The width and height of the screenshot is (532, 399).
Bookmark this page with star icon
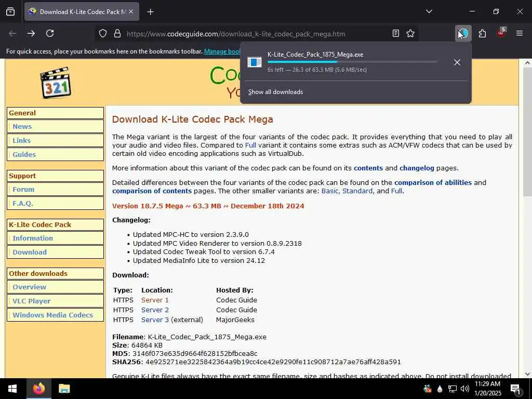point(410,33)
